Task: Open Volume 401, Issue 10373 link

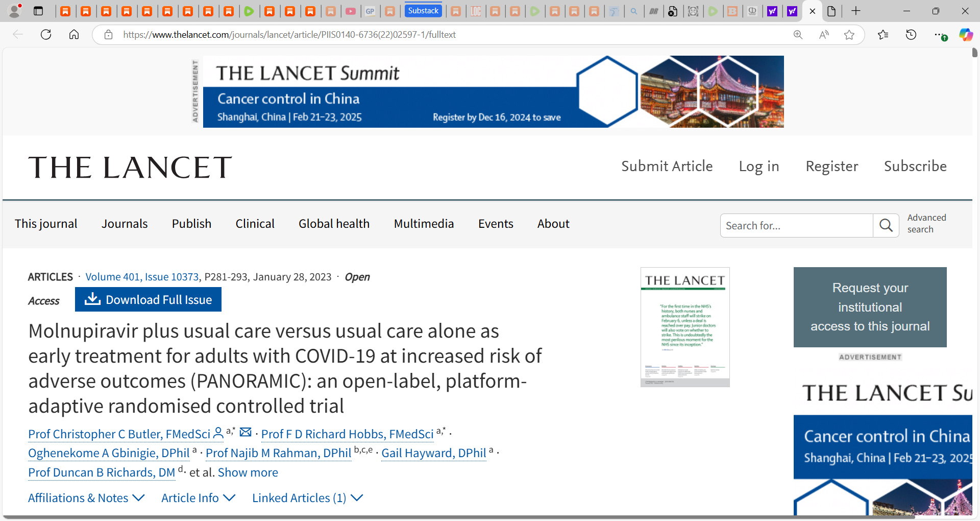Action: 142,277
